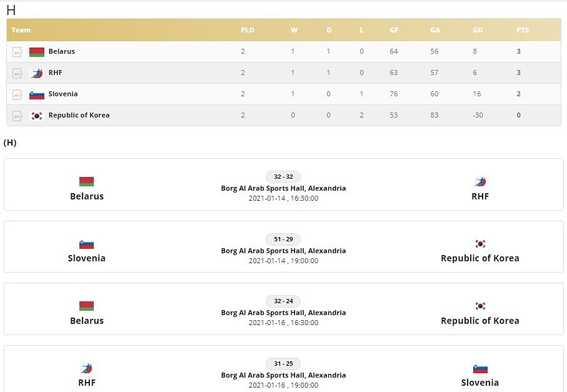Image resolution: width=567 pixels, height=392 pixels.
Task: Click the GD column header
Action: [x=478, y=30]
